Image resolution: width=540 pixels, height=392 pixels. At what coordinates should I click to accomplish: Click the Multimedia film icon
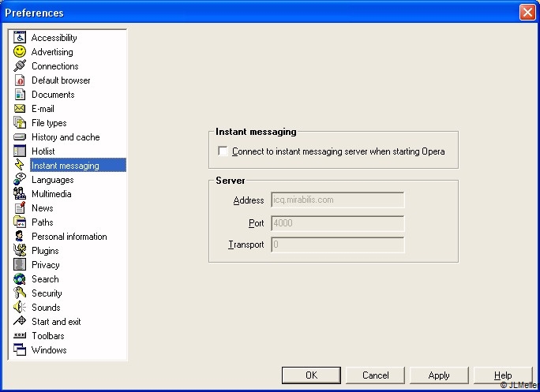coord(20,194)
